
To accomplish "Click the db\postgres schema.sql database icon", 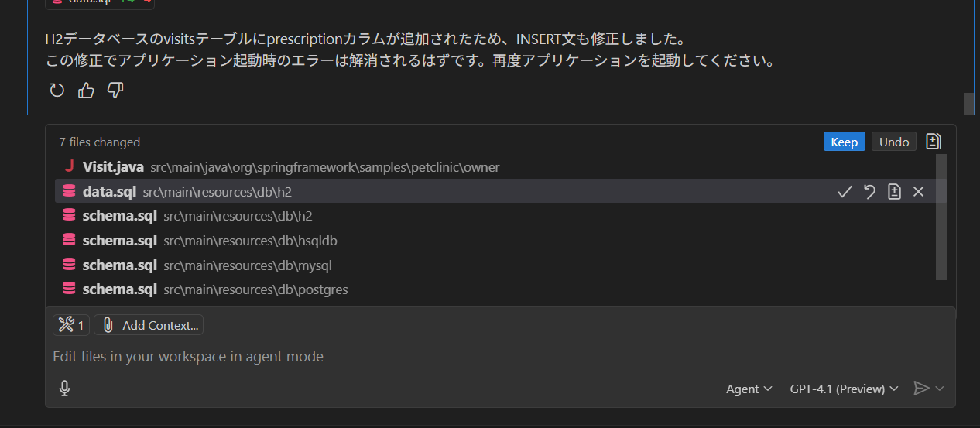I will coord(69,289).
